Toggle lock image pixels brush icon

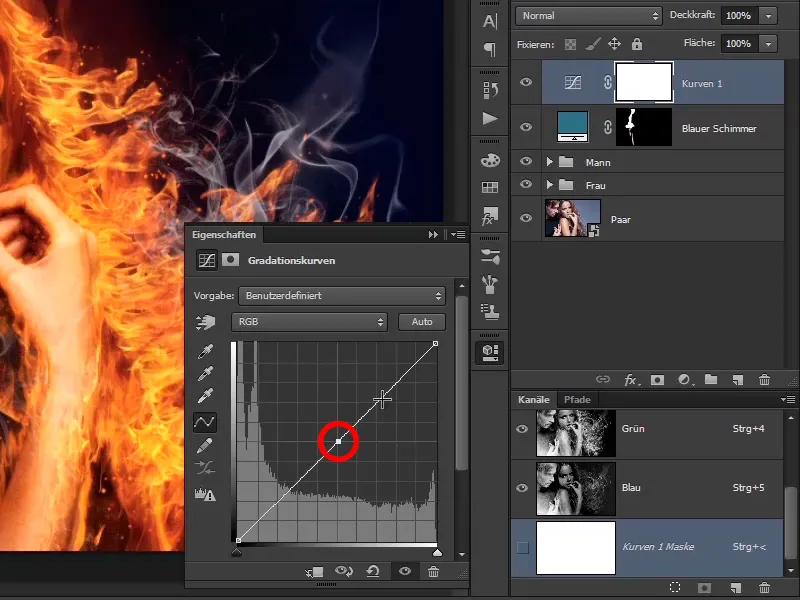[592, 44]
